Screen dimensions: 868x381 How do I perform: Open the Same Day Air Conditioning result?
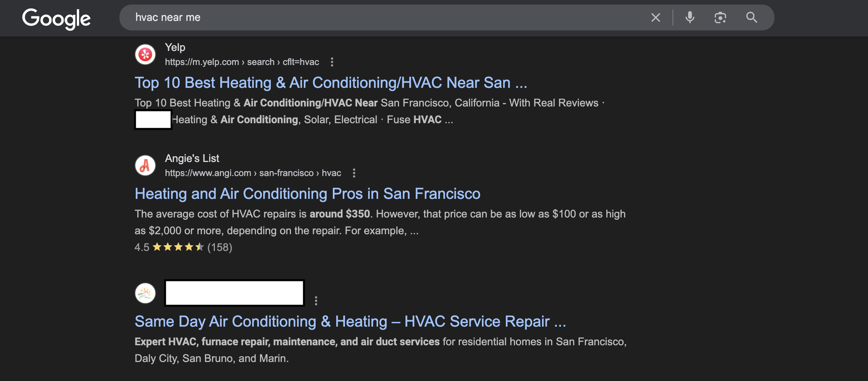pos(350,321)
